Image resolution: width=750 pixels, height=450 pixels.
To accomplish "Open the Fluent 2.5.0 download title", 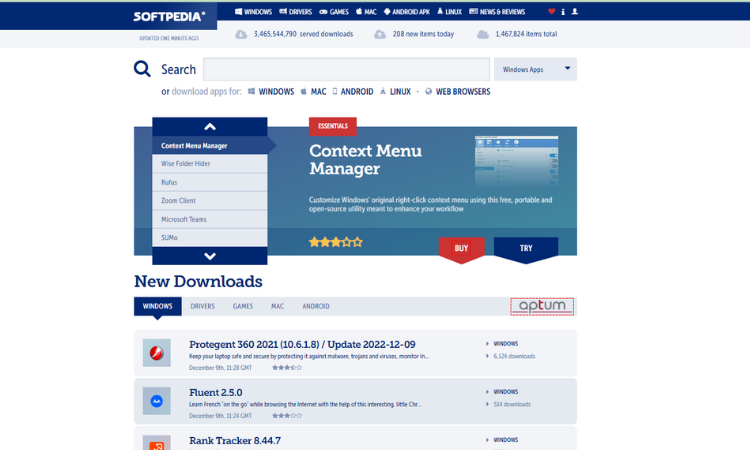I will [x=216, y=392].
